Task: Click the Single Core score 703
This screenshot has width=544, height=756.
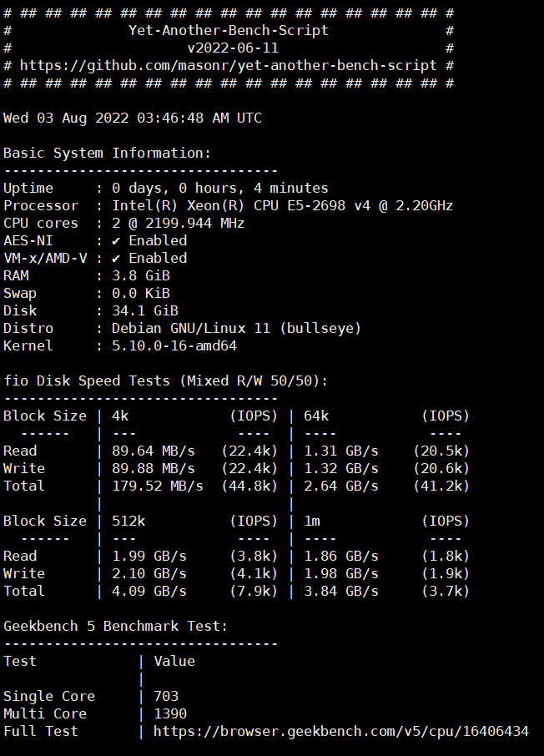Action: [166, 696]
